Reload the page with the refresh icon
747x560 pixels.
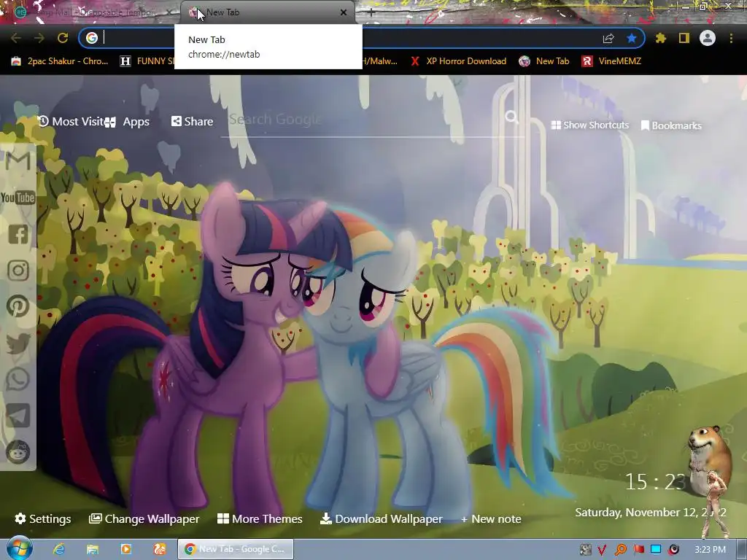coord(63,38)
